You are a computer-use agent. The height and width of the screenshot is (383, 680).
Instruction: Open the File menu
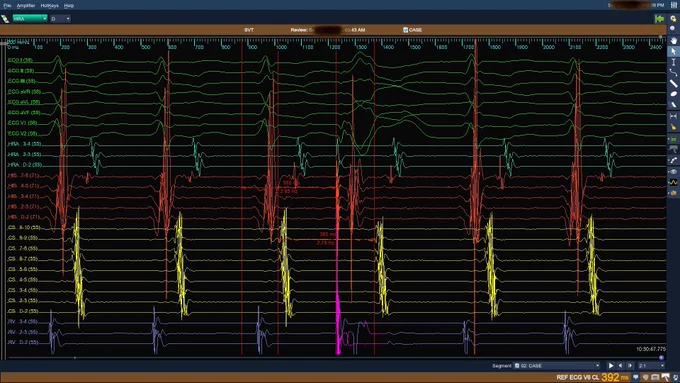click(7, 6)
